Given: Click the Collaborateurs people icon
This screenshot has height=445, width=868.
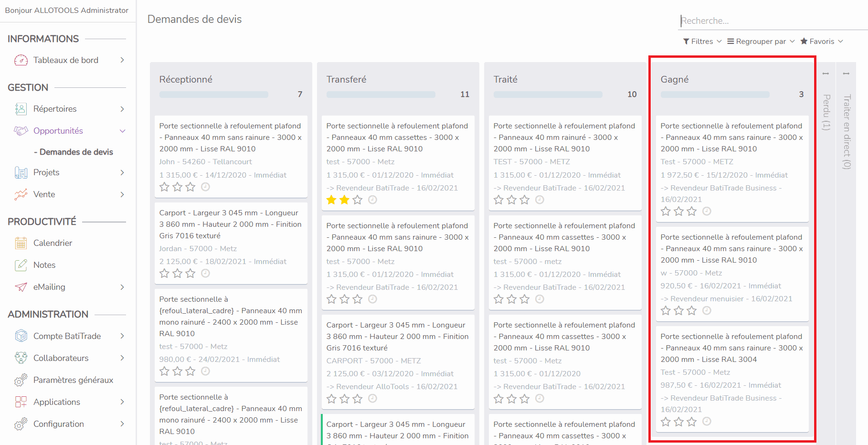Looking at the screenshot, I should (21, 358).
